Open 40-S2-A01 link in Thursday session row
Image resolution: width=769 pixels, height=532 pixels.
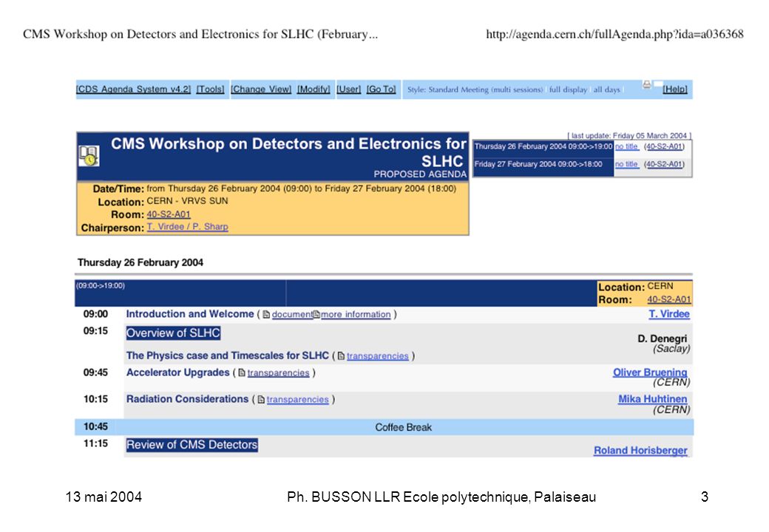click(x=664, y=146)
